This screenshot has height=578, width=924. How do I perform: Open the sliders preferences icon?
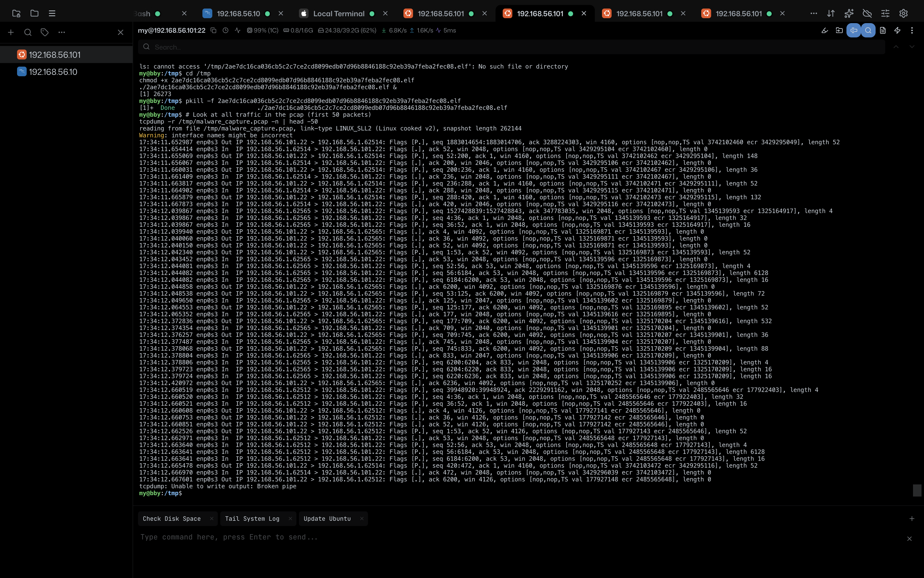(x=885, y=13)
